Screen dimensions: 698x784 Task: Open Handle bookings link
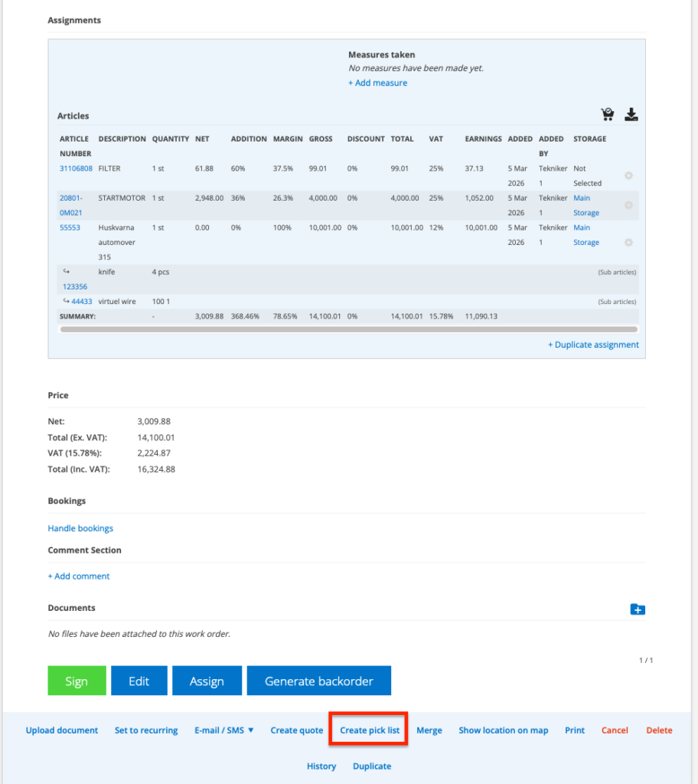(x=80, y=528)
